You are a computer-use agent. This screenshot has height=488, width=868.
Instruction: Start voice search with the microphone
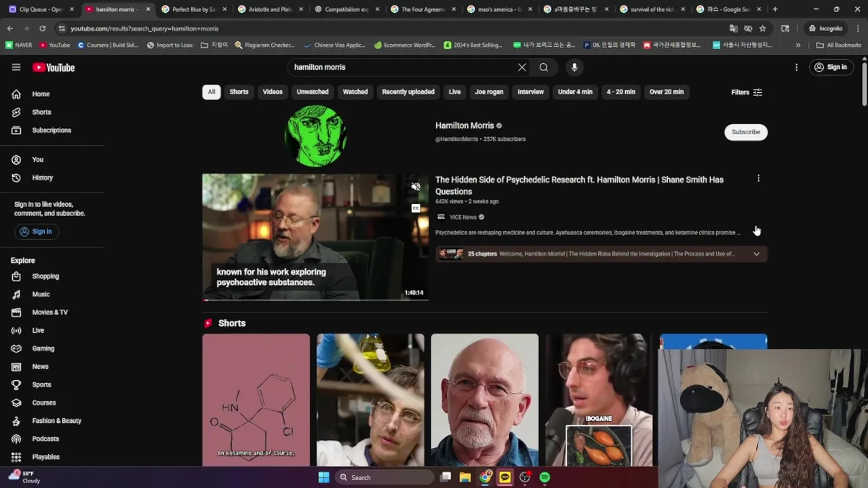click(x=574, y=67)
